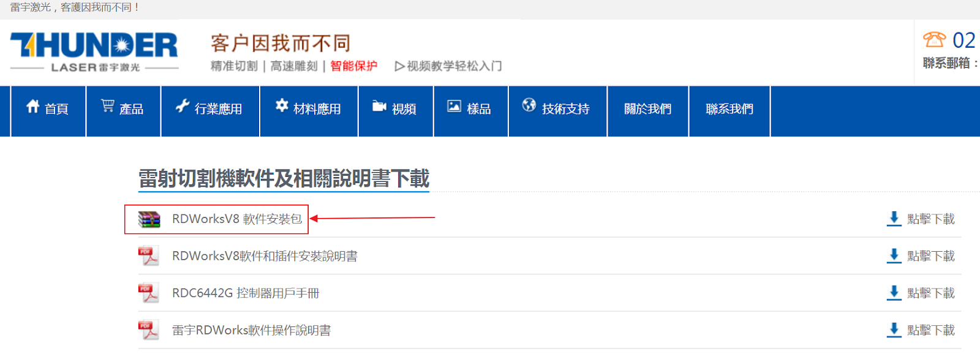This screenshot has width=980, height=354.
Task: Click the video camera icon beside 視頻
Action: [379, 107]
